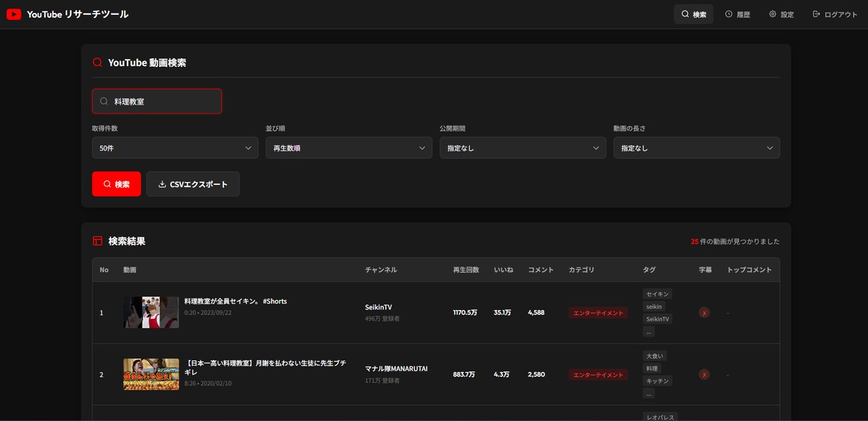The height and width of the screenshot is (421, 868).
Task: Click the No column header
Action: tap(104, 270)
